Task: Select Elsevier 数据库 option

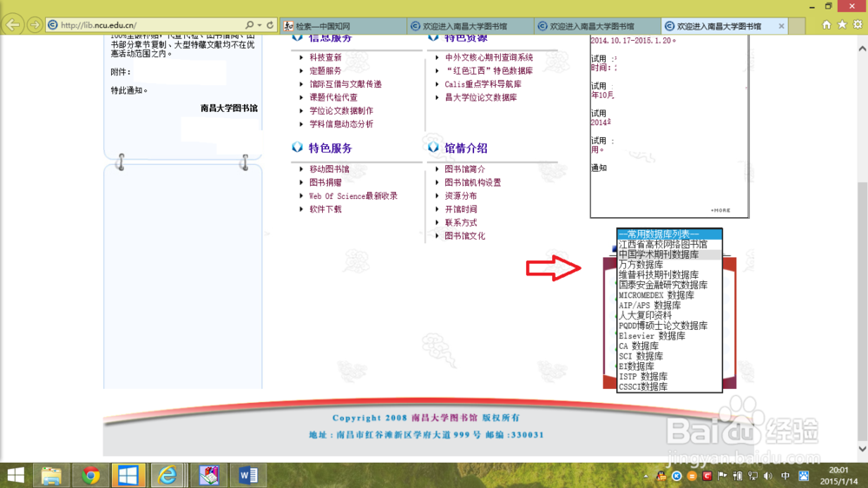Action: [669, 336]
